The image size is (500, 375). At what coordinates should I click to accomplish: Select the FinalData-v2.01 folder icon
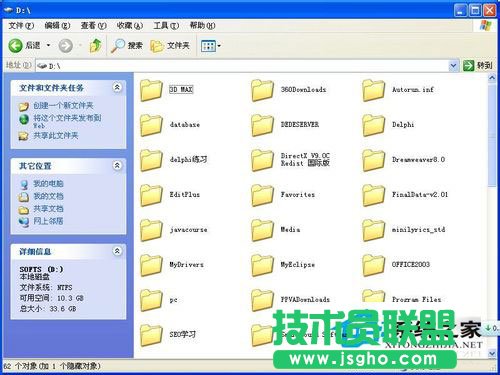tap(373, 195)
